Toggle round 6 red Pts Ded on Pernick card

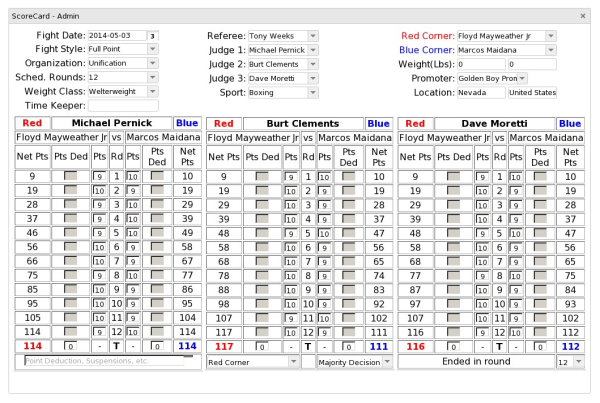click(x=70, y=247)
